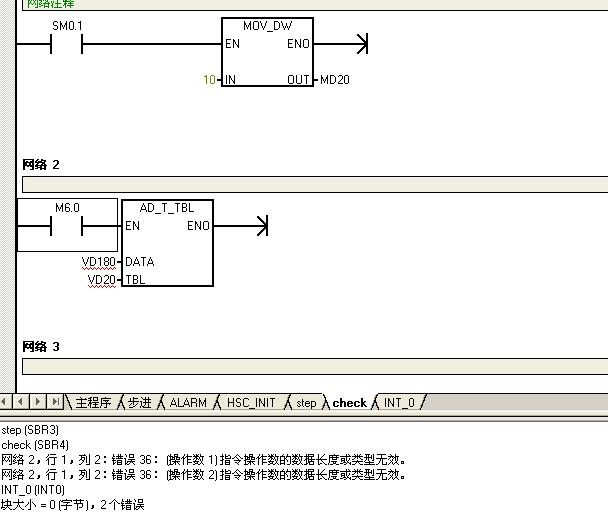This screenshot has width=608, height=519.
Task: Click the MD20 OUT operand
Action: click(x=335, y=80)
